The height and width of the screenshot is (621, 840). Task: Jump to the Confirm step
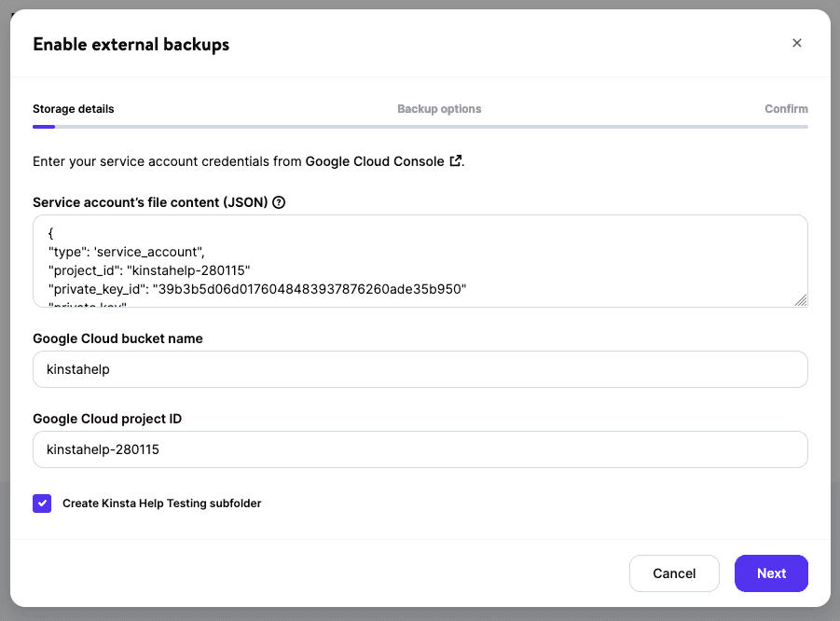click(x=786, y=109)
